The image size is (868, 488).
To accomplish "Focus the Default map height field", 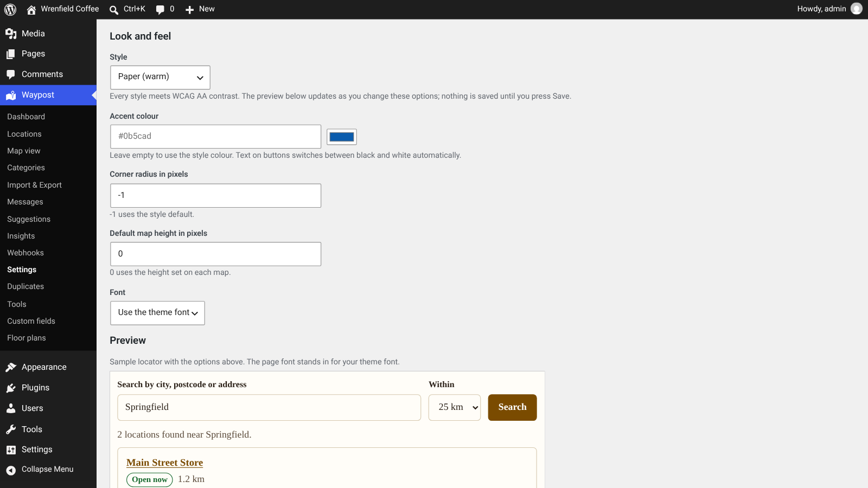I will coord(215,254).
